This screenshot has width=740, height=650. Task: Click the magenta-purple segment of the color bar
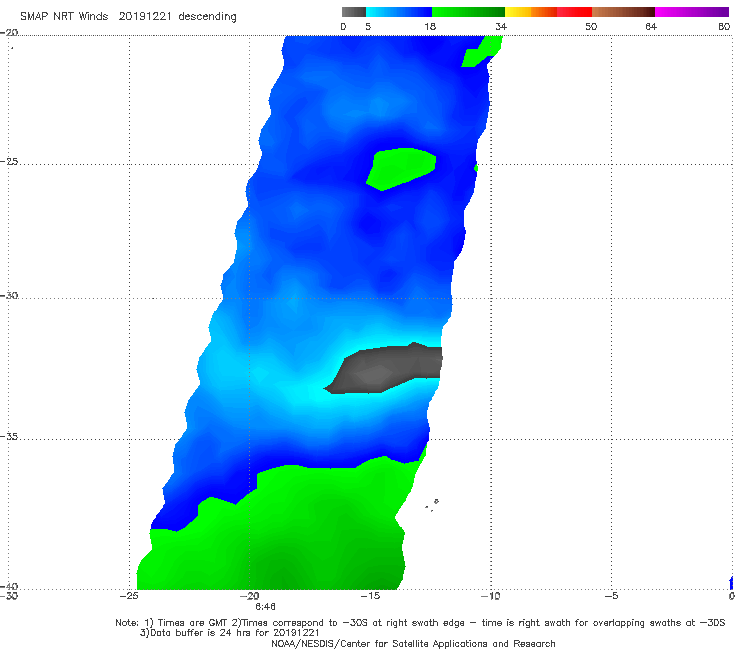692,12
